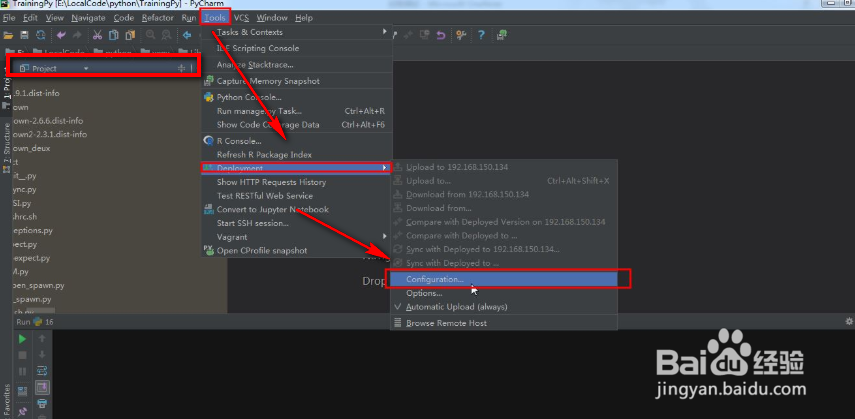The width and height of the screenshot is (855, 419).
Task: Click the Replace toolbar icon
Action: [x=166, y=35]
